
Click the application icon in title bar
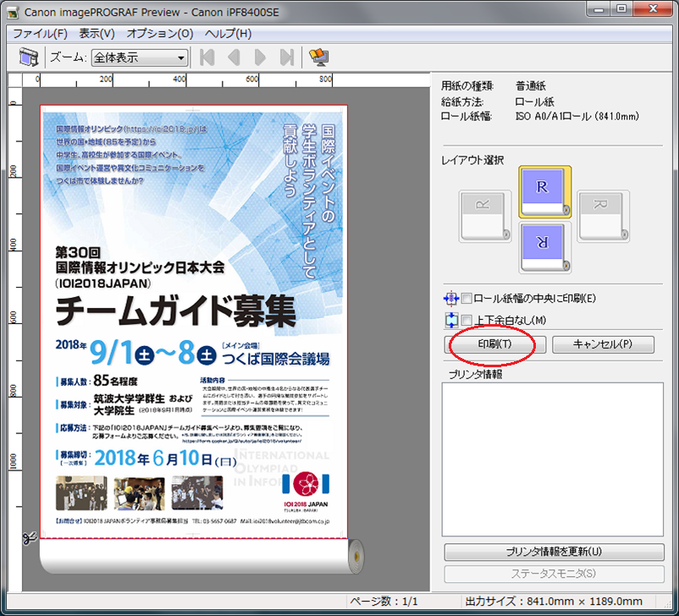tap(13, 13)
